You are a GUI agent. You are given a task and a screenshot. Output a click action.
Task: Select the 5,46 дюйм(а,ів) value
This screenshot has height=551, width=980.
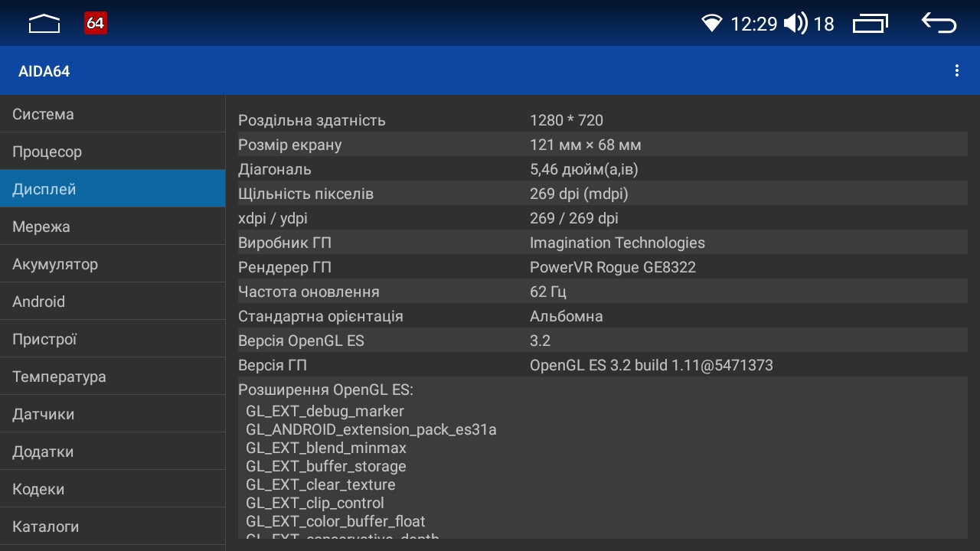pyautogui.click(x=584, y=169)
